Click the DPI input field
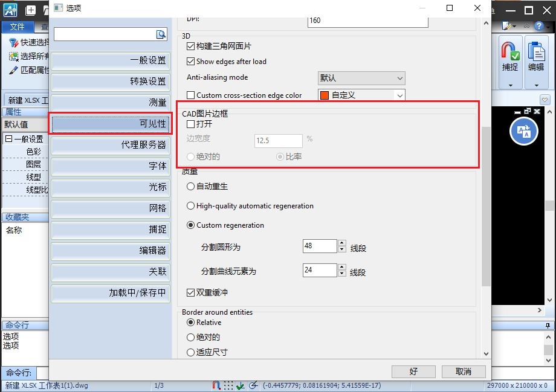The height and width of the screenshot is (392, 556). (x=367, y=21)
